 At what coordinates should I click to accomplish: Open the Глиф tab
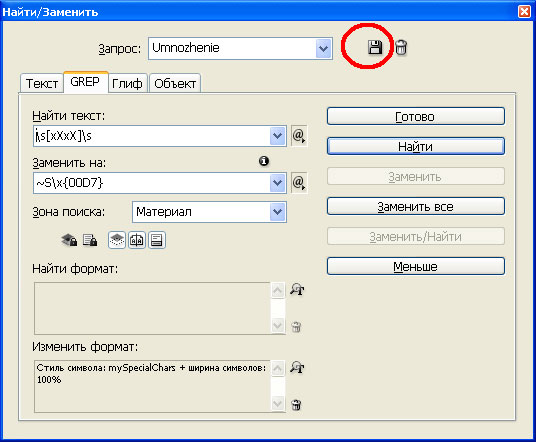tap(128, 83)
